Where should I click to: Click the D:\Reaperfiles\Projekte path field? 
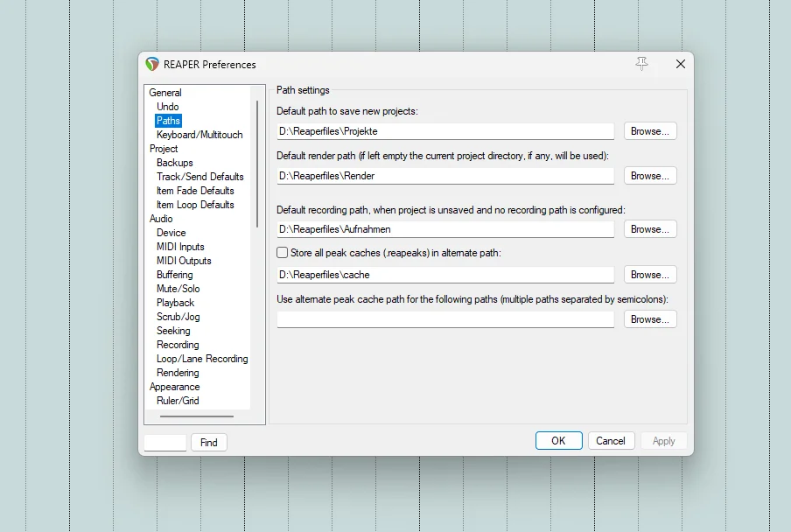(445, 131)
